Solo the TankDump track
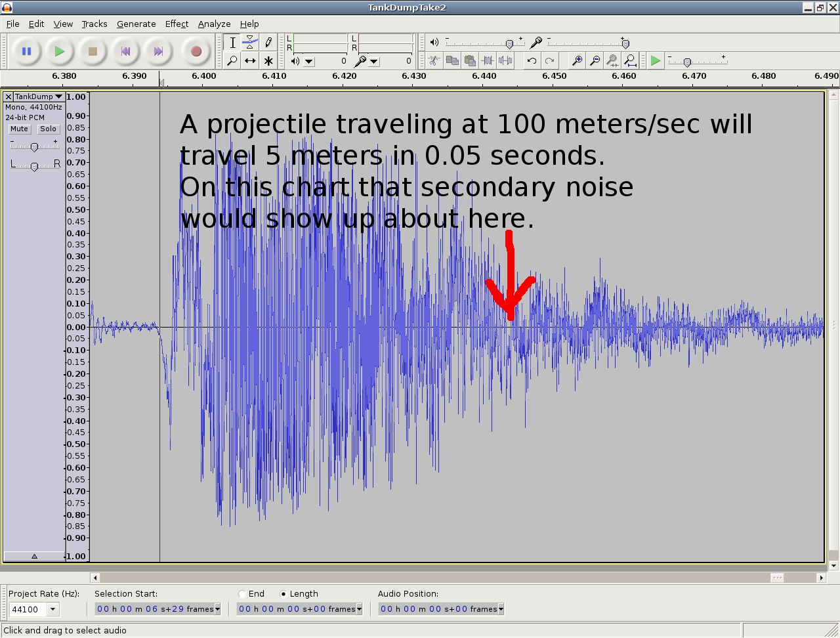The height and width of the screenshot is (638, 840). pyautogui.click(x=48, y=129)
